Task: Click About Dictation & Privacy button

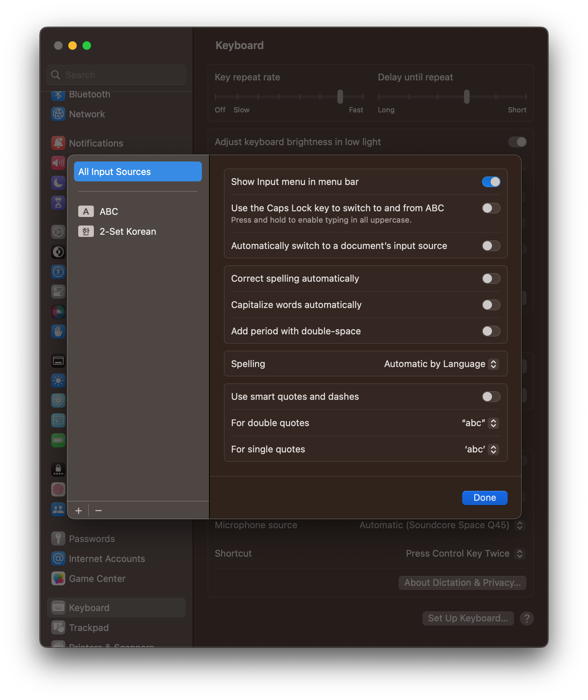Action: 462,583
